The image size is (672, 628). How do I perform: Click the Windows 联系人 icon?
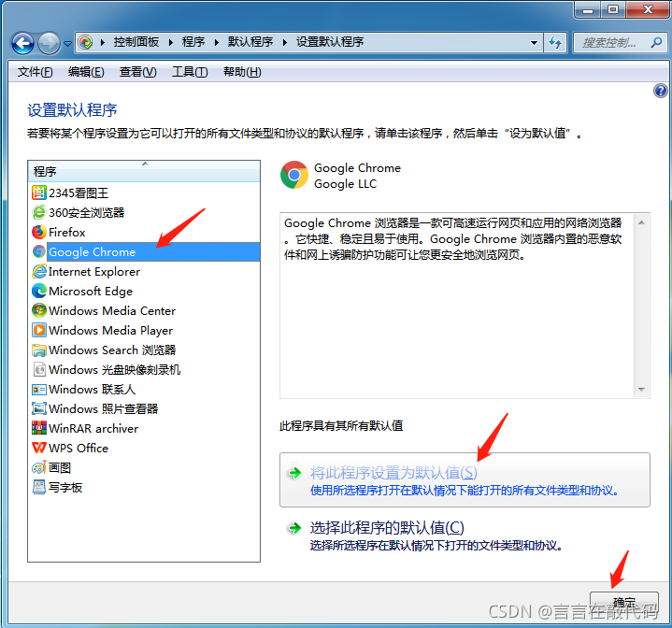point(39,389)
